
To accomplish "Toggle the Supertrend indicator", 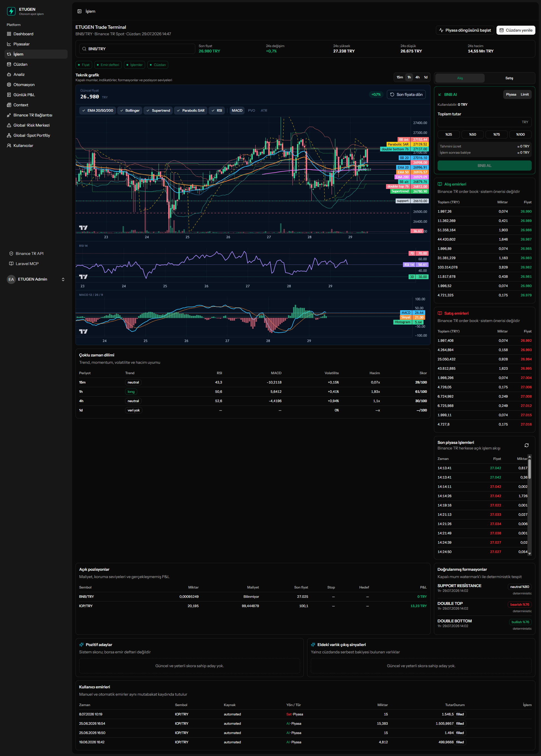I will [x=158, y=111].
